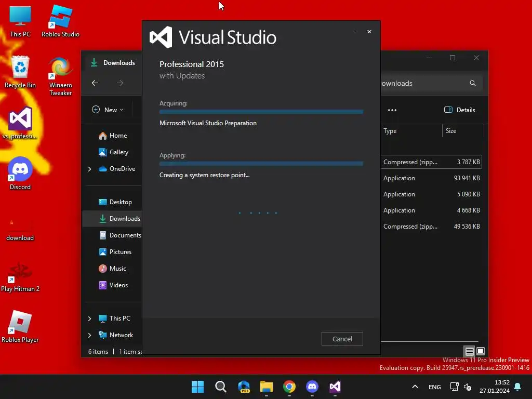532x399 pixels.
Task: Click the Downloads tab in Explorer
Action: [113, 63]
